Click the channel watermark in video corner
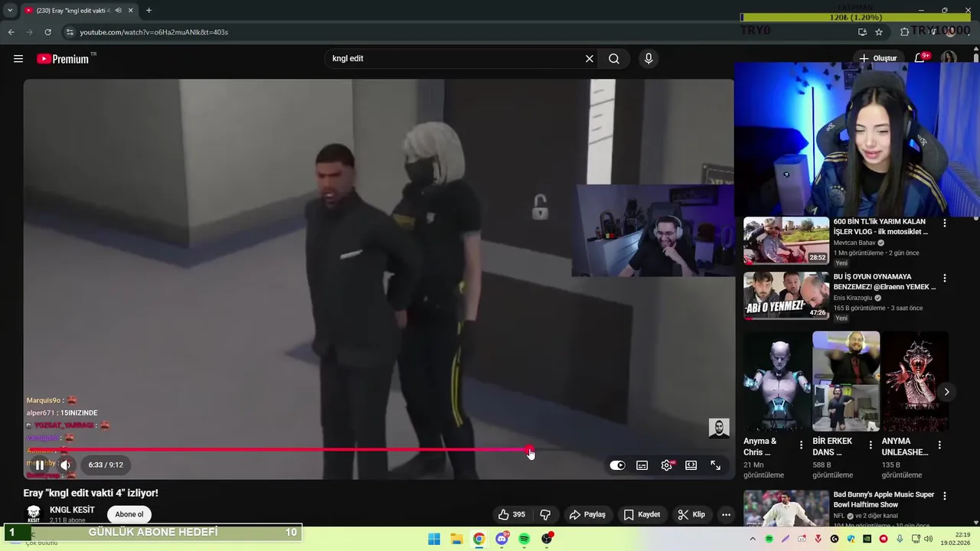The image size is (980, 551). pyautogui.click(x=719, y=428)
